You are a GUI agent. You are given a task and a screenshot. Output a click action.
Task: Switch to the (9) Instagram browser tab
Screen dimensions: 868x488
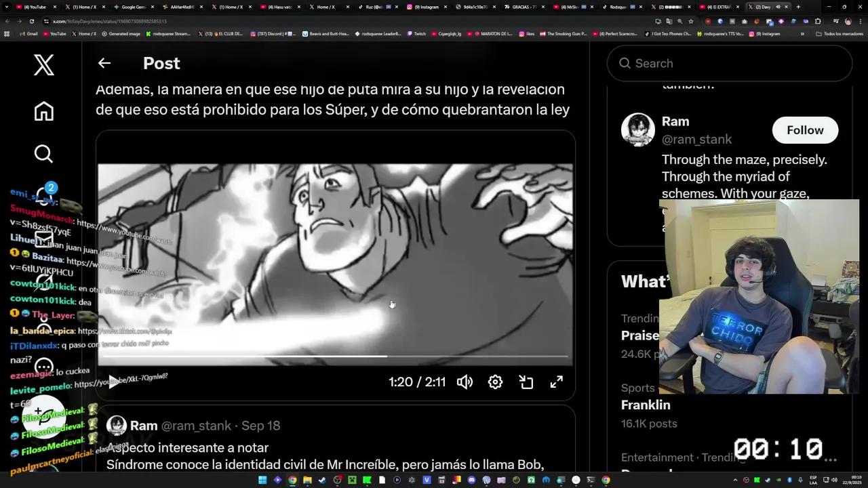pos(427,7)
